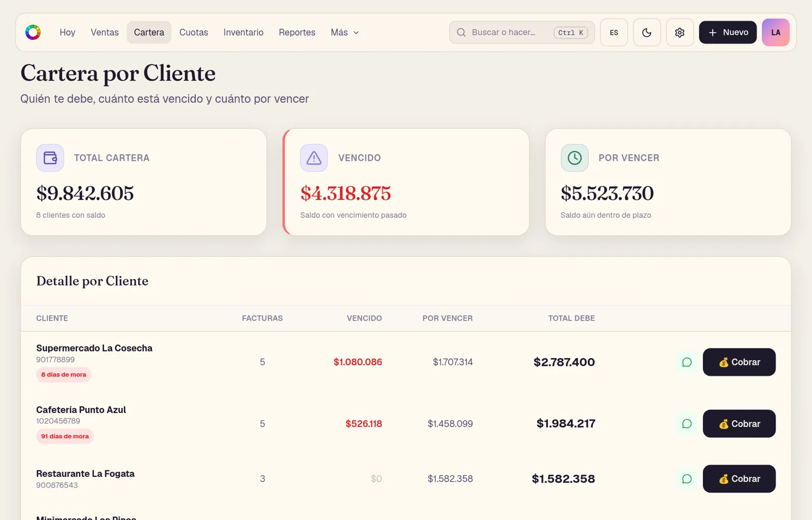Click the $9.842.605 total cartera value
The height and width of the screenshot is (520, 812).
85,193
